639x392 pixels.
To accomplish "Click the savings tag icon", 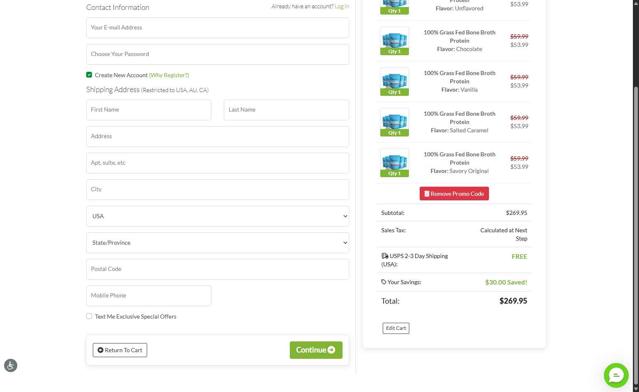I will 383,282.
